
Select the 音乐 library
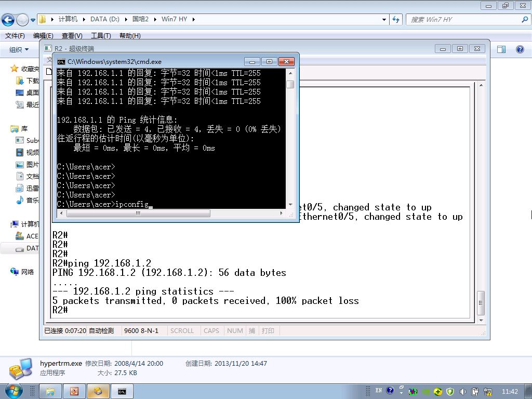click(33, 200)
